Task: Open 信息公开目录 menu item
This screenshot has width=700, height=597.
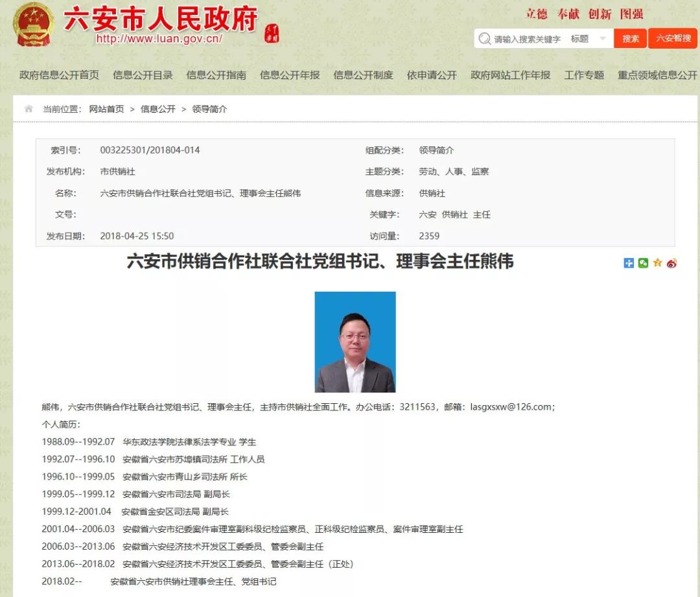Action: pos(143,75)
